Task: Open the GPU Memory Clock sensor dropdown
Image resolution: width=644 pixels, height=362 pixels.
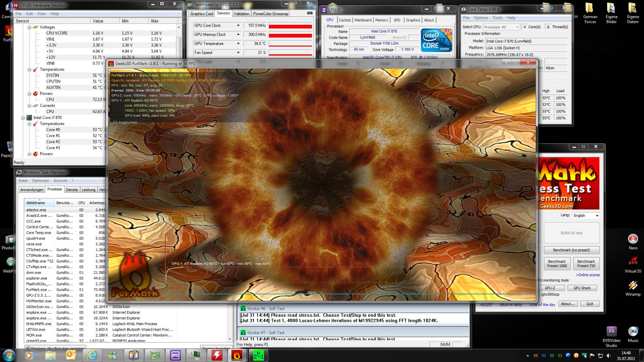Action: (238, 35)
